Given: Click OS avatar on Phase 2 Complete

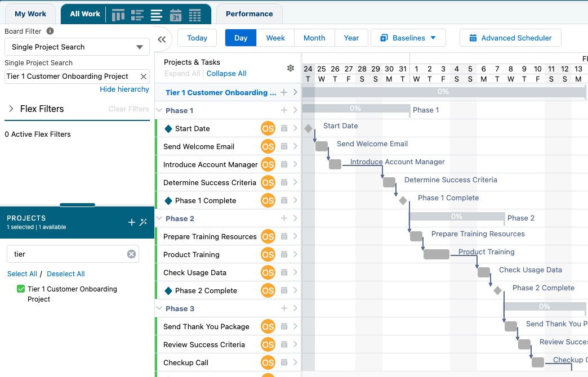Looking at the screenshot, I should [268, 290].
